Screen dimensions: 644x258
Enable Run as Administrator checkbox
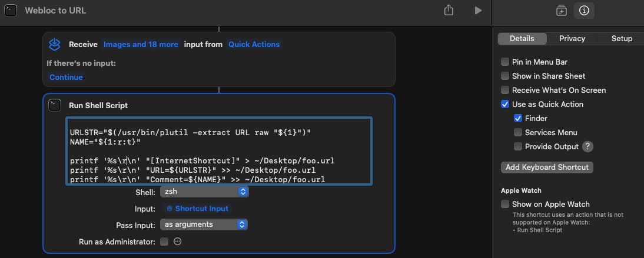164,242
